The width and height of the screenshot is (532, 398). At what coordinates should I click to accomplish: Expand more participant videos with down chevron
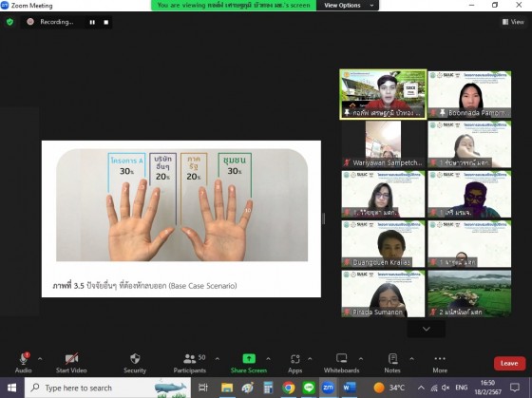[x=427, y=329]
